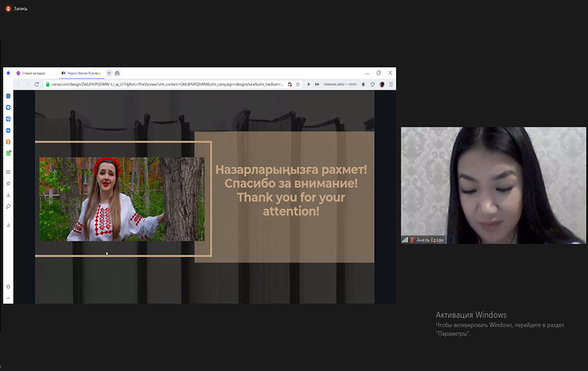Click the play button in the browser toolbar
This screenshot has height=371, width=588.
308,85
